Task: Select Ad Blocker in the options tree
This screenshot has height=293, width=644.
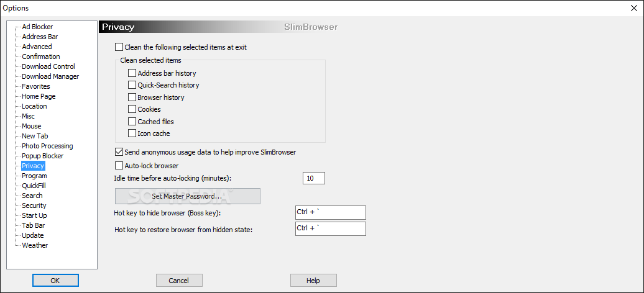Action: coord(37,27)
